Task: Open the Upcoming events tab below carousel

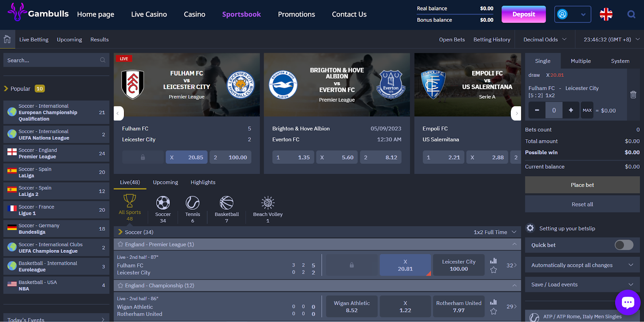Action: coord(165,182)
